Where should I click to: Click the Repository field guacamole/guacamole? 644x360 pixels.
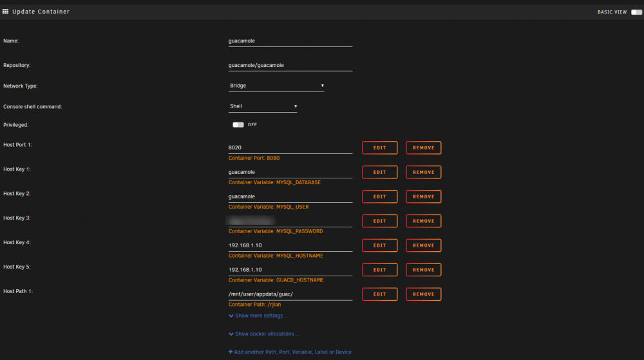290,65
